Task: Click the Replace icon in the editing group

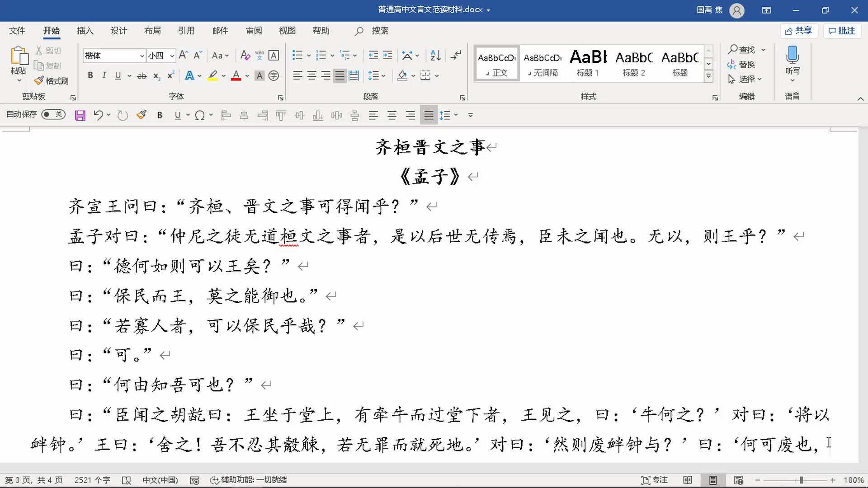Action: click(741, 65)
